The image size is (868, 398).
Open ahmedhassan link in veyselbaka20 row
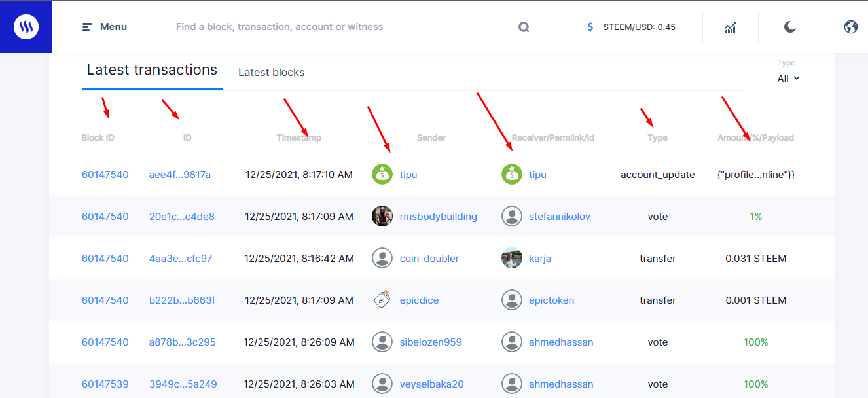(x=561, y=384)
